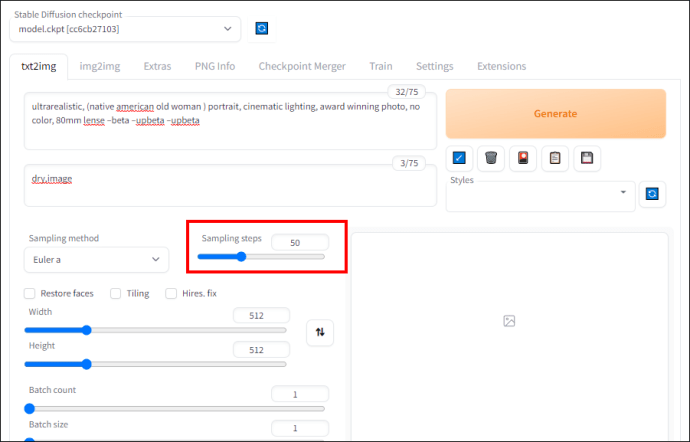The height and width of the screenshot is (442, 690).
Task: Click the blue arrow read-parameters icon
Action: 459,158
